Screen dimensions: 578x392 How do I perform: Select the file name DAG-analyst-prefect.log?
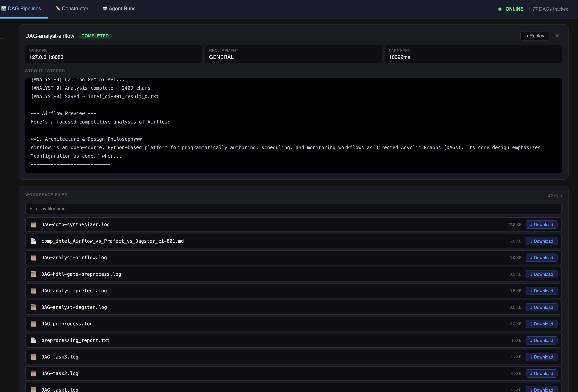(74, 291)
